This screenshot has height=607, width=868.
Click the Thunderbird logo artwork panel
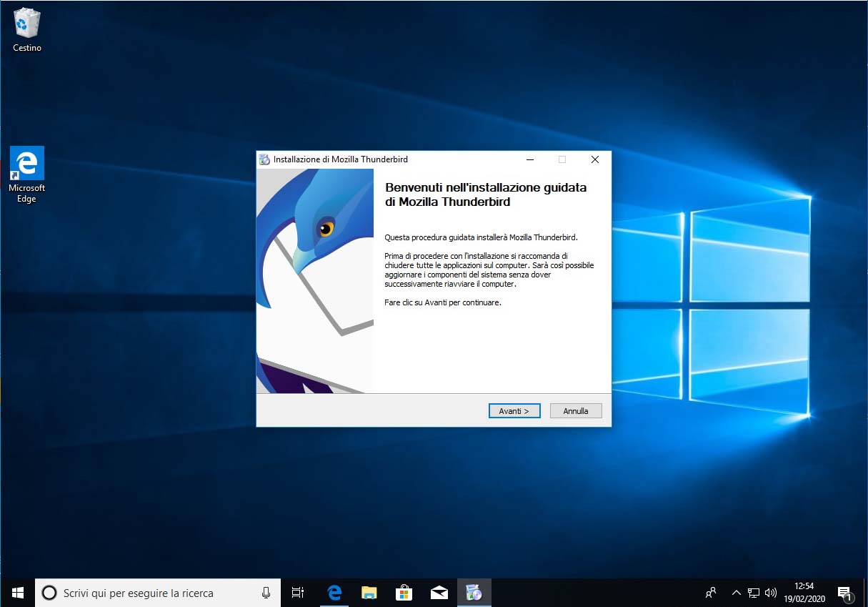point(315,281)
